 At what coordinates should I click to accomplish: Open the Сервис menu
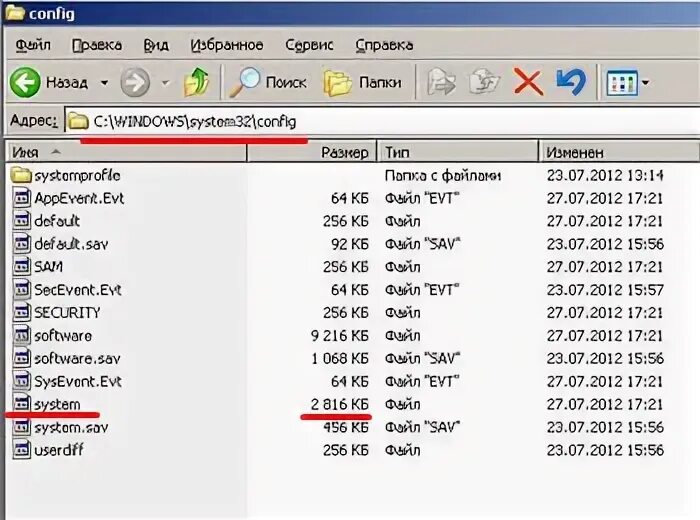point(309,45)
